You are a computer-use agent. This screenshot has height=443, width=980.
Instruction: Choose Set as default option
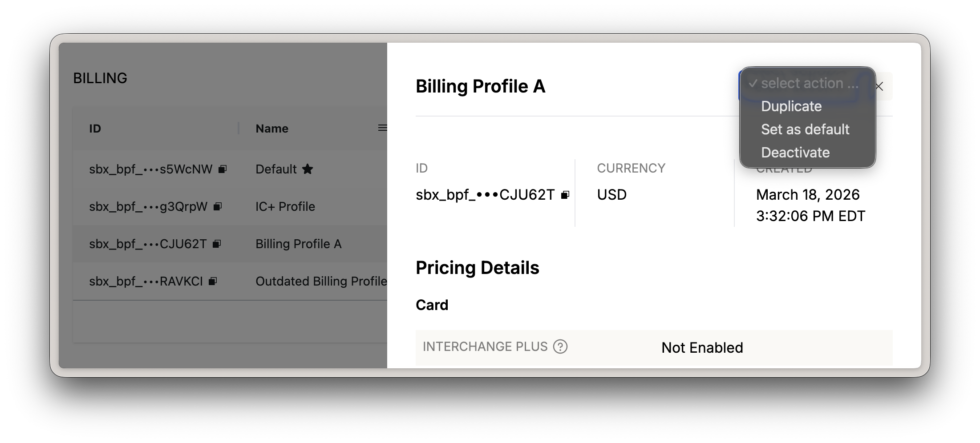(805, 129)
